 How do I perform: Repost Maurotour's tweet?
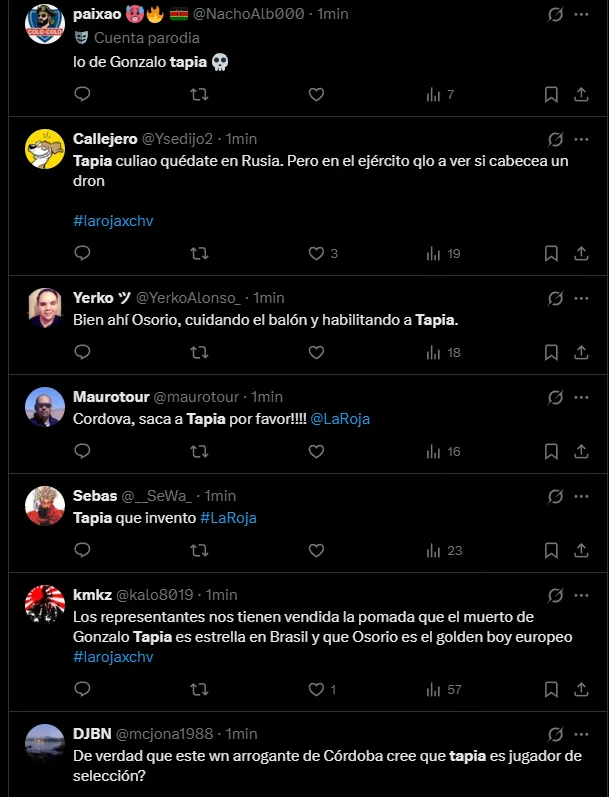[x=199, y=451]
